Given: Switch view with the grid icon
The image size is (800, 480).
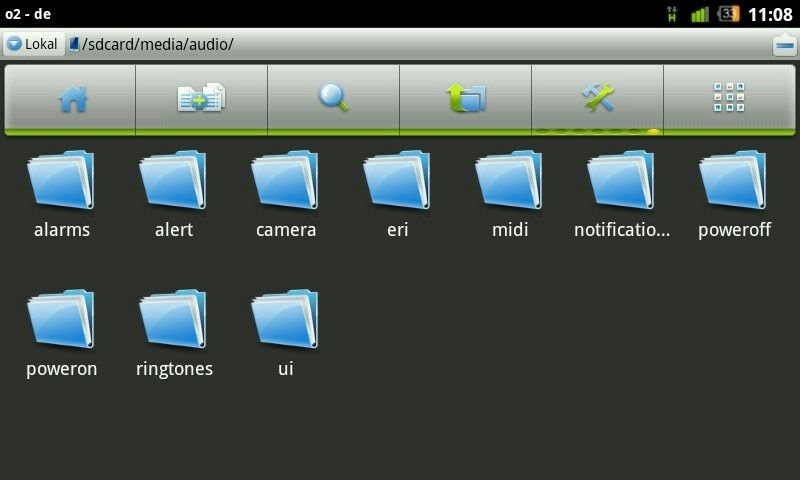Looking at the screenshot, I should pos(729,97).
